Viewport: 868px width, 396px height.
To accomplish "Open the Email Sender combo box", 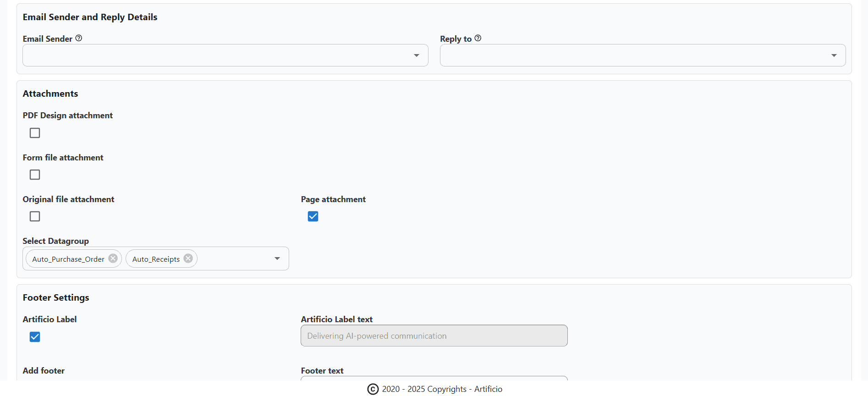I will coord(215,55).
